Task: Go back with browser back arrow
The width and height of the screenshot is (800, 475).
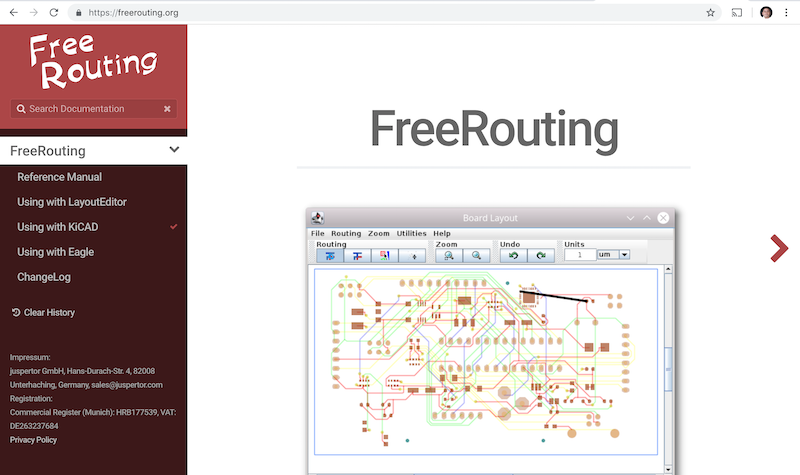Action: pos(14,13)
